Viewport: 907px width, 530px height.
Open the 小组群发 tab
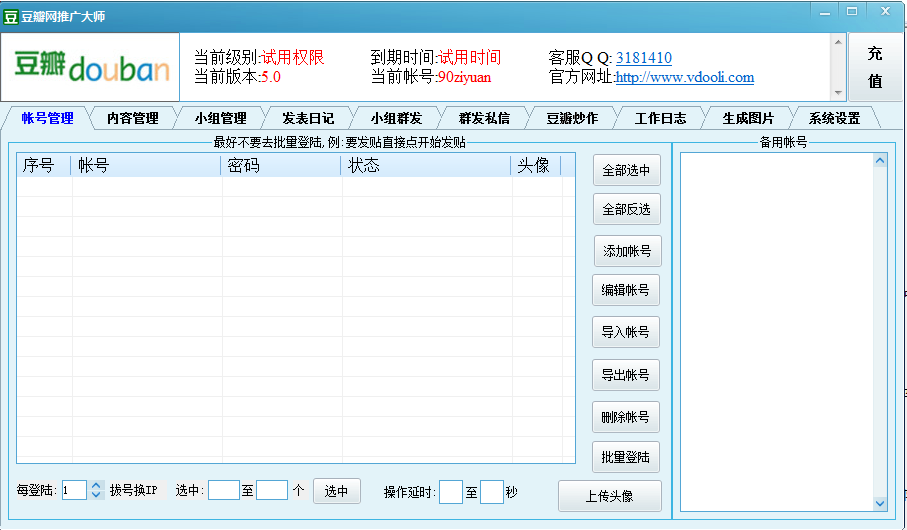coord(396,118)
